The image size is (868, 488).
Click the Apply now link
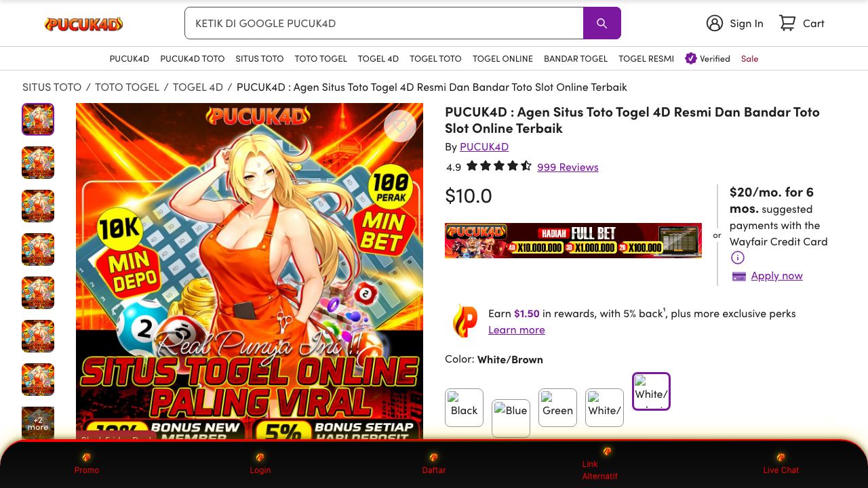coord(776,275)
